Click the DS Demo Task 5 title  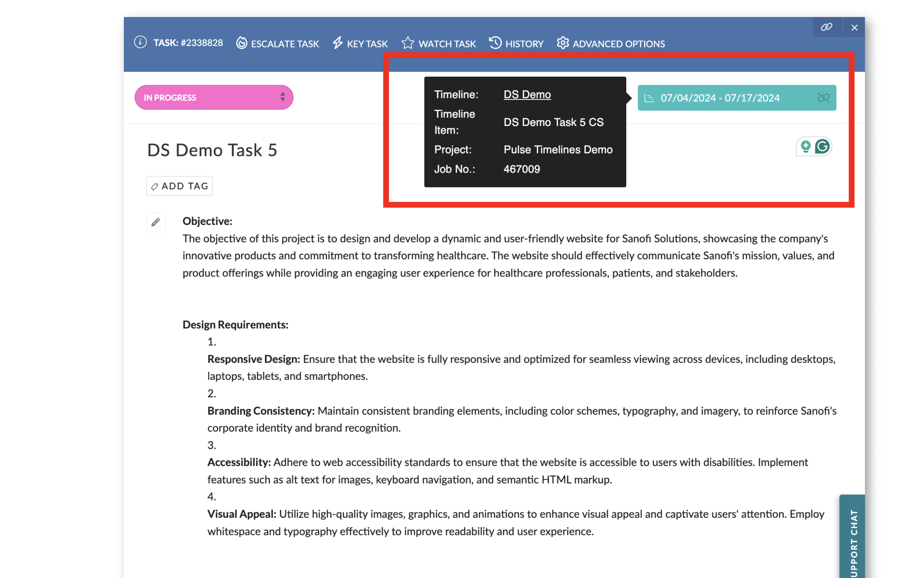pos(212,150)
